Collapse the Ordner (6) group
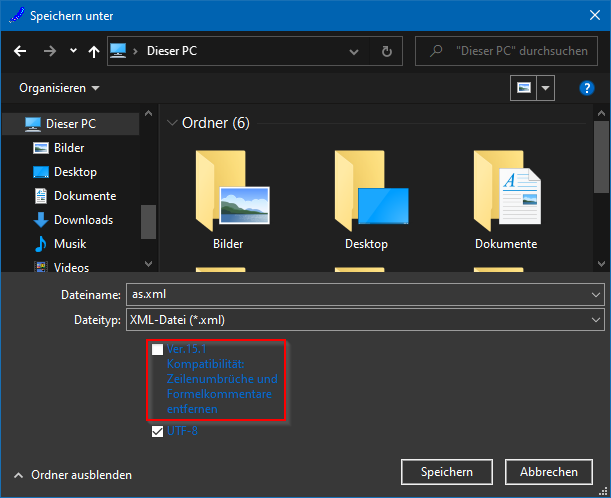 click(172, 123)
